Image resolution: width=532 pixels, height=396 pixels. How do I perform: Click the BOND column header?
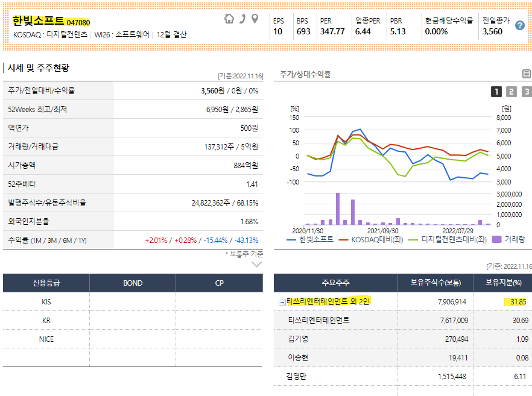(133, 283)
